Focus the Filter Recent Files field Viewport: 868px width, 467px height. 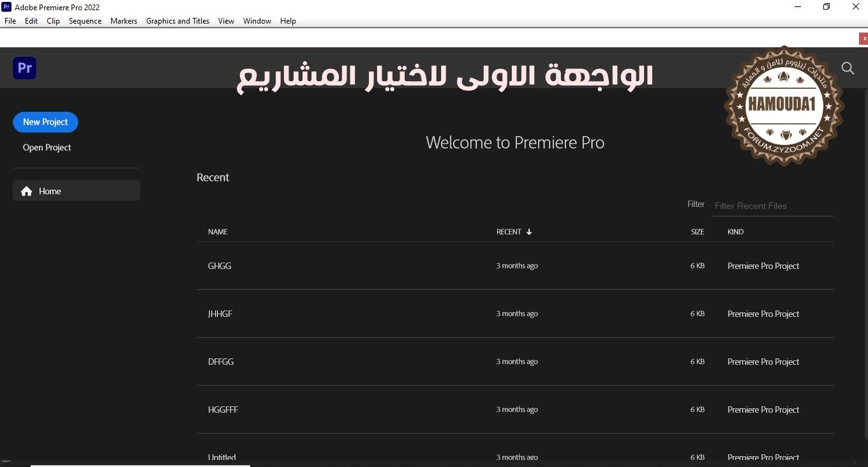pos(772,206)
